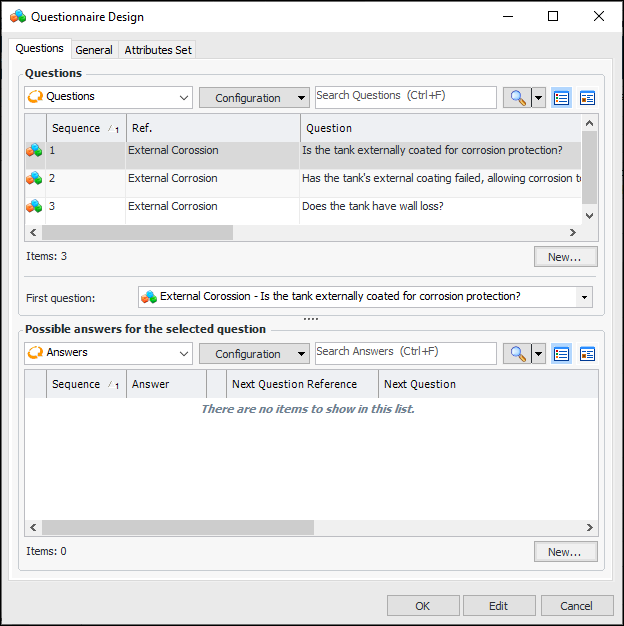Click the Answers search magnifier icon
This screenshot has height=626, width=624.
(516, 353)
